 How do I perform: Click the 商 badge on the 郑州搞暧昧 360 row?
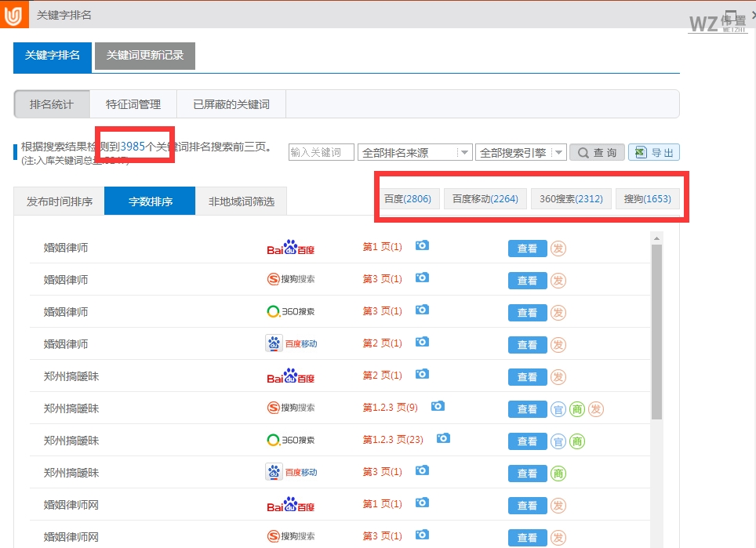[576, 441]
